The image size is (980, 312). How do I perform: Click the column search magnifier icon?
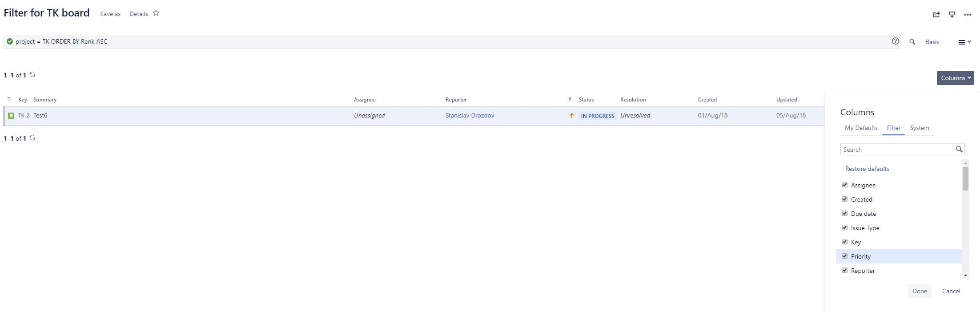tap(959, 150)
